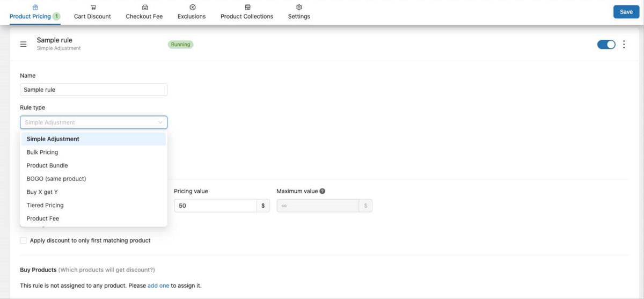Click the Pricing value input field
This screenshot has width=644, height=299.
click(215, 206)
